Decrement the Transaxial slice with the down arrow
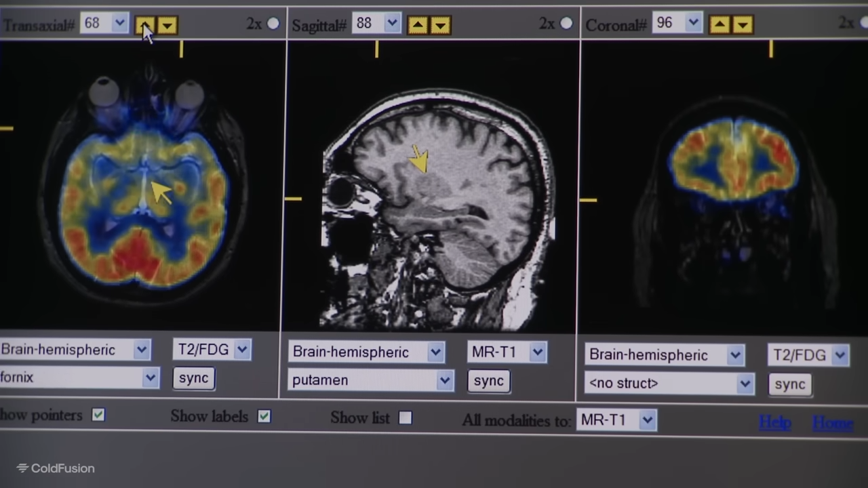868x488 pixels. click(x=167, y=24)
